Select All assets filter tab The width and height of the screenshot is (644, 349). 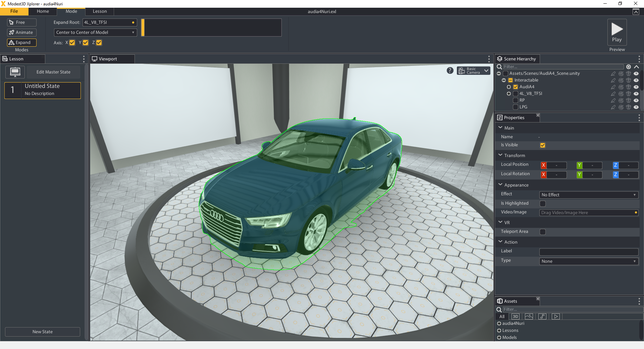(502, 316)
